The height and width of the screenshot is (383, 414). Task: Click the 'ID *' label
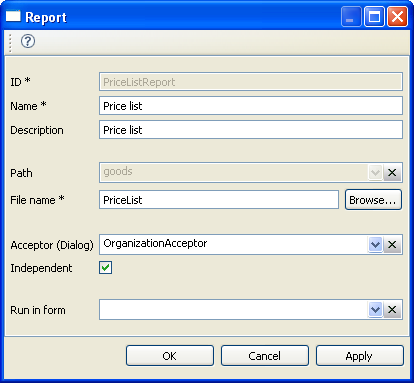point(20,82)
